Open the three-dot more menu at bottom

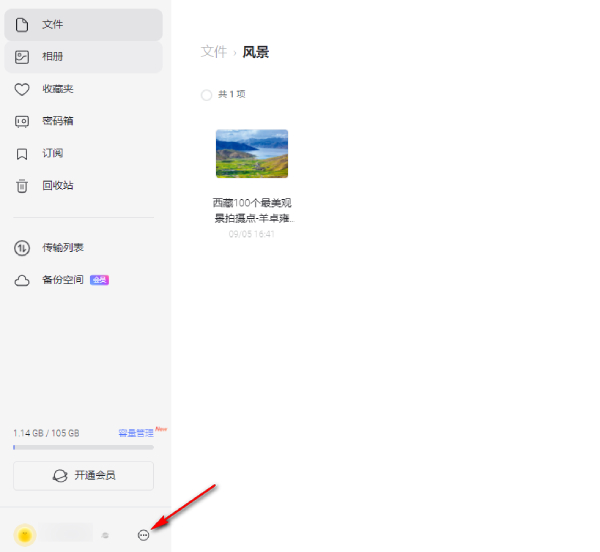pos(143,536)
